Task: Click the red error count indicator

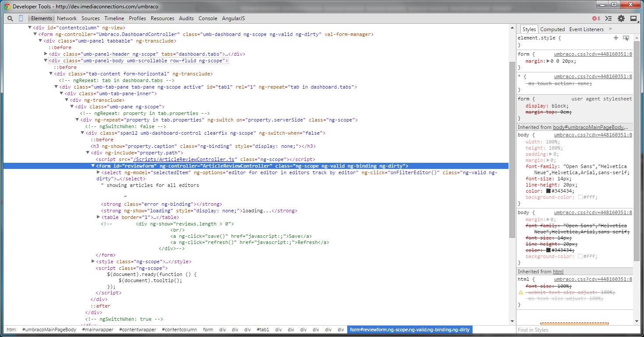Action: (596, 18)
